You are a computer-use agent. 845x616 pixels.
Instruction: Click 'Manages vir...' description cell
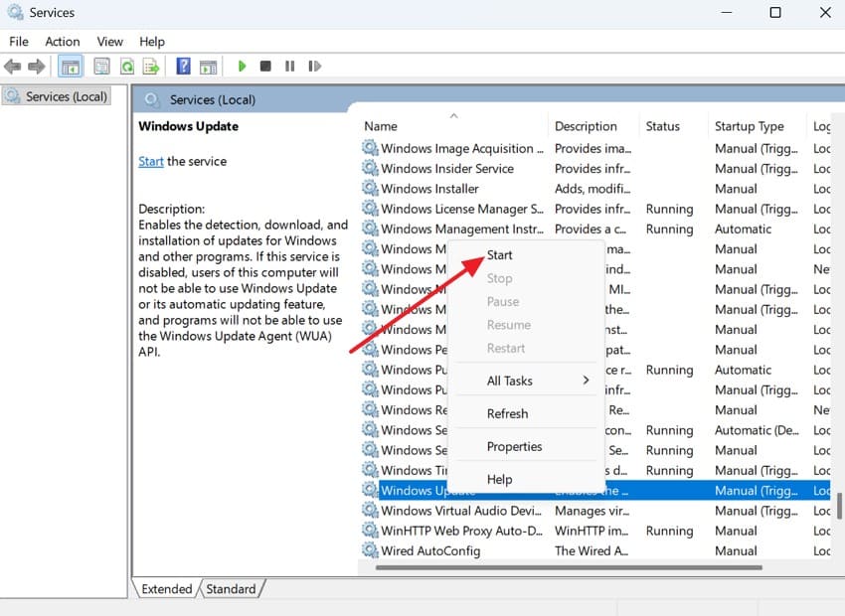(x=591, y=511)
